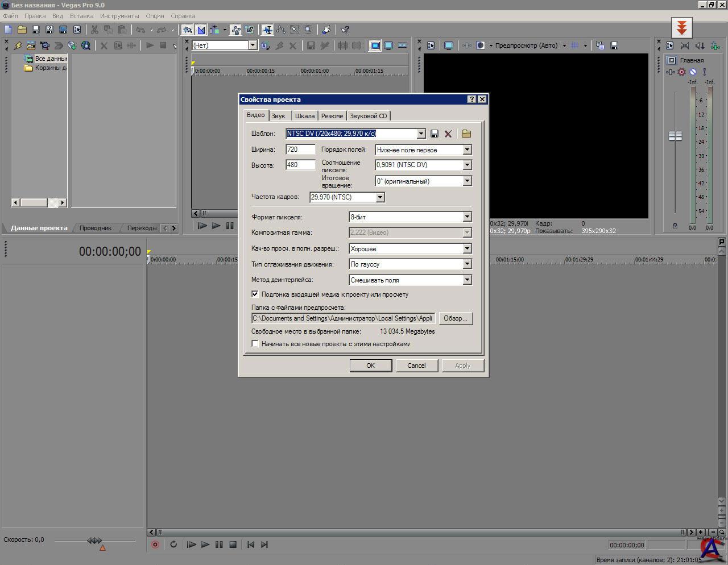Click the Ширина width input field

click(x=300, y=149)
